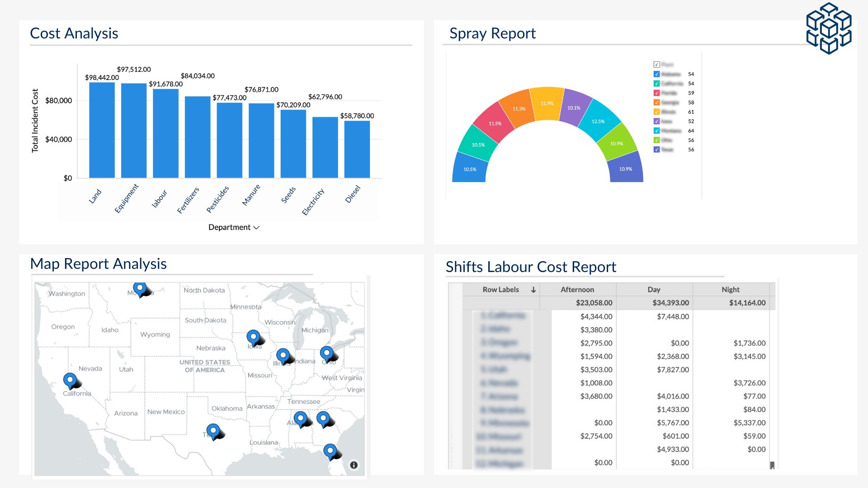The height and width of the screenshot is (488, 868).
Task: Click the Night column header
Action: [730, 290]
